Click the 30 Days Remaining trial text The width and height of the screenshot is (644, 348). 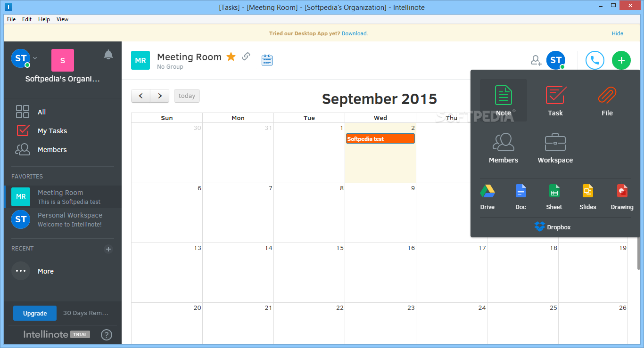pos(85,313)
